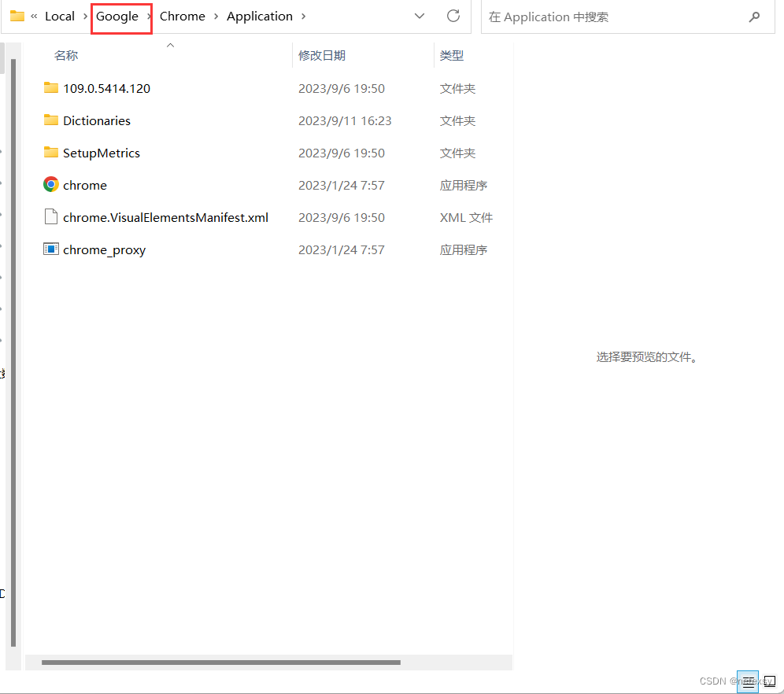
Task: Click 应用程序 type of chrome row
Action: (464, 186)
